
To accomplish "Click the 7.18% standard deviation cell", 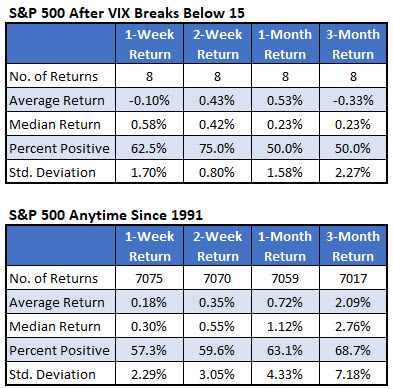I will [x=353, y=374].
